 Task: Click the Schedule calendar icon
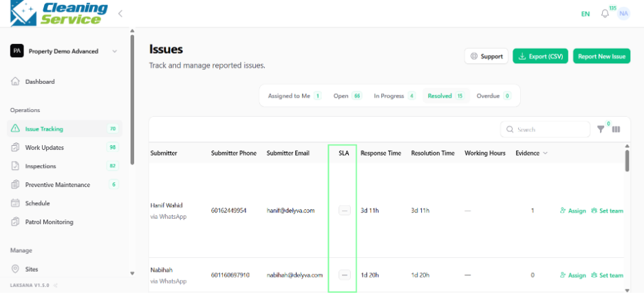click(x=15, y=203)
